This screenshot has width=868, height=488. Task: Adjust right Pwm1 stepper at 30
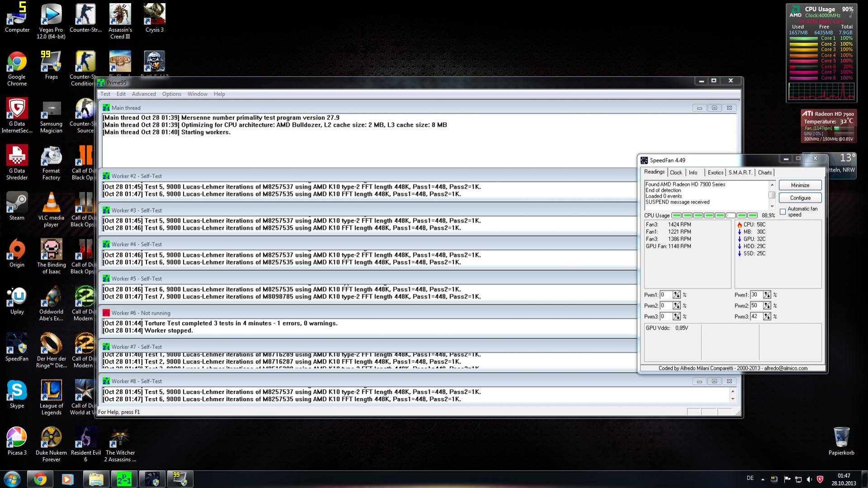point(767,295)
